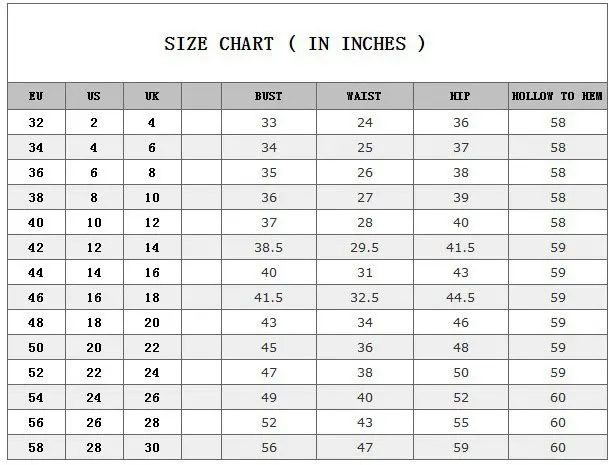Select UK size 30 cell
Screen dimensions: 611x465
point(152,447)
